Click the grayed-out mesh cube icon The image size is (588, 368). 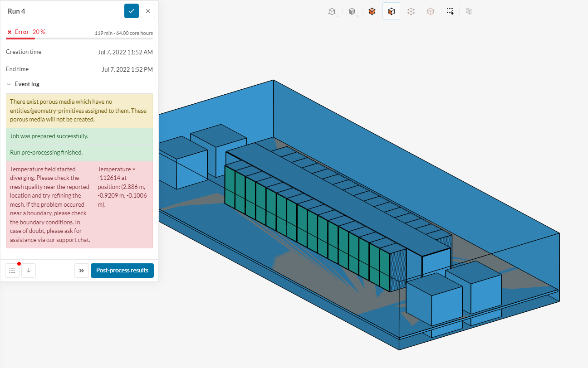pyautogui.click(x=469, y=11)
